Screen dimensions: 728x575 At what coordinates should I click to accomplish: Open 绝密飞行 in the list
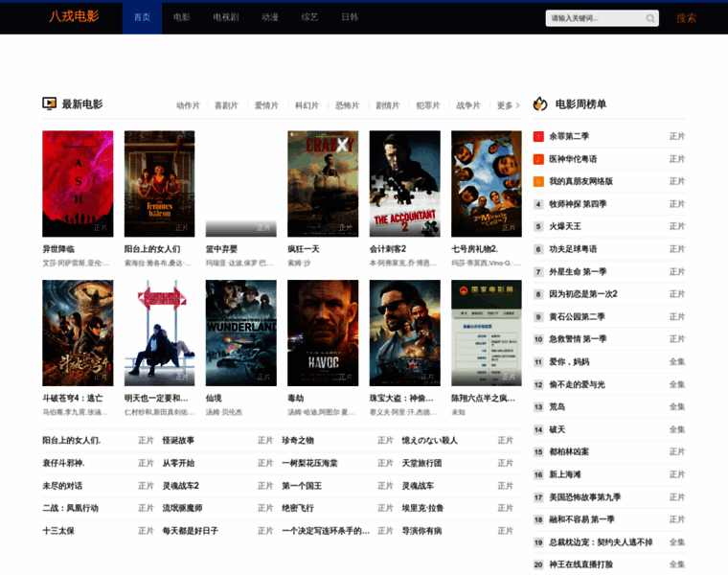[x=298, y=508]
